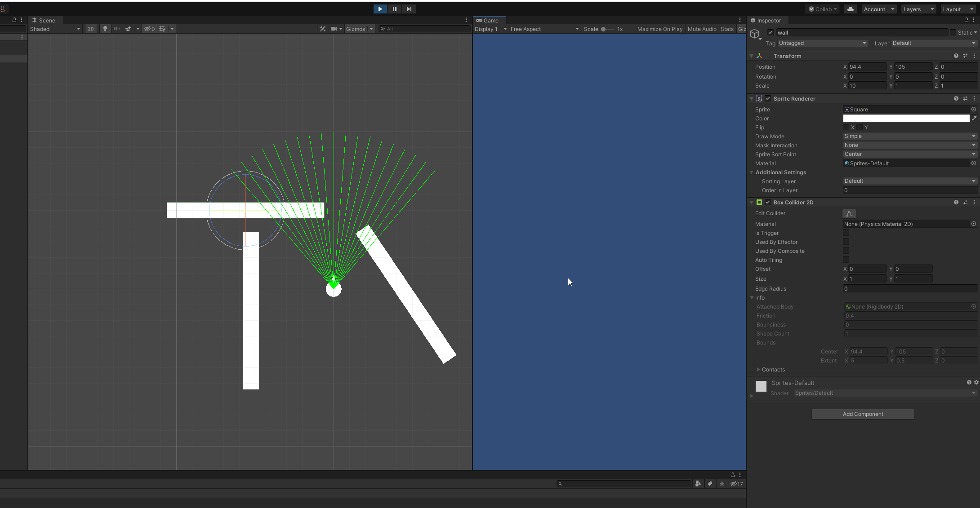Toggle 2D mode in the Scene view
The image size is (980, 508).
tap(91, 29)
